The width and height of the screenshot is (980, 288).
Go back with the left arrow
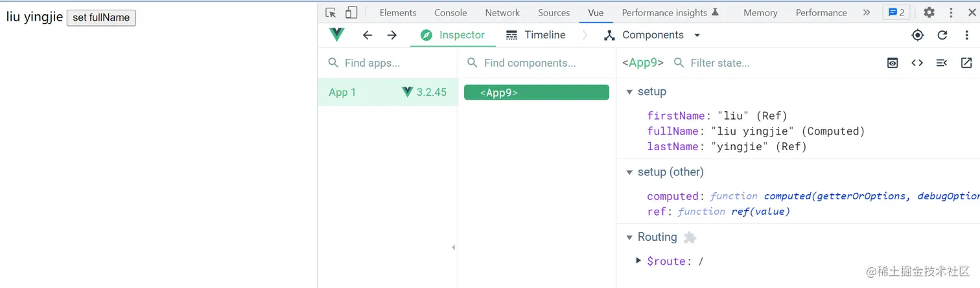point(367,35)
